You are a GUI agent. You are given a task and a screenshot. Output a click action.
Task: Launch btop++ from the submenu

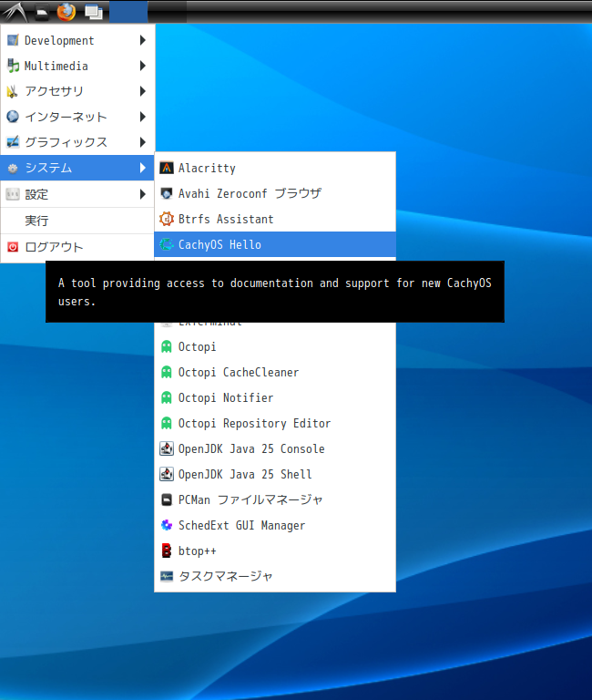click(275, 551)
